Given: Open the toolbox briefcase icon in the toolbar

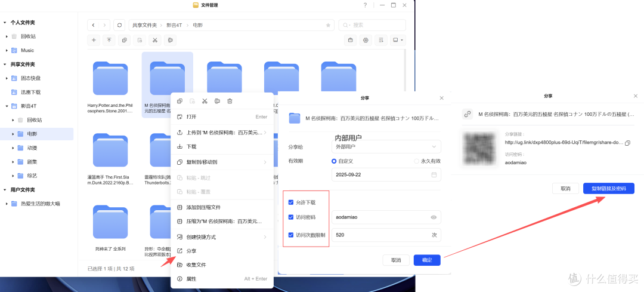Looking at the screenshot, I should (x=351, y=40).
